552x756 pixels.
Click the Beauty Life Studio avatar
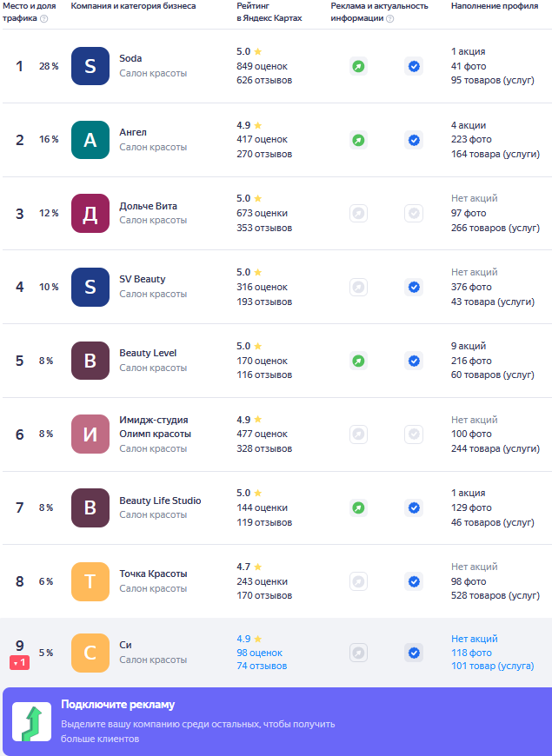coord(90,507)
